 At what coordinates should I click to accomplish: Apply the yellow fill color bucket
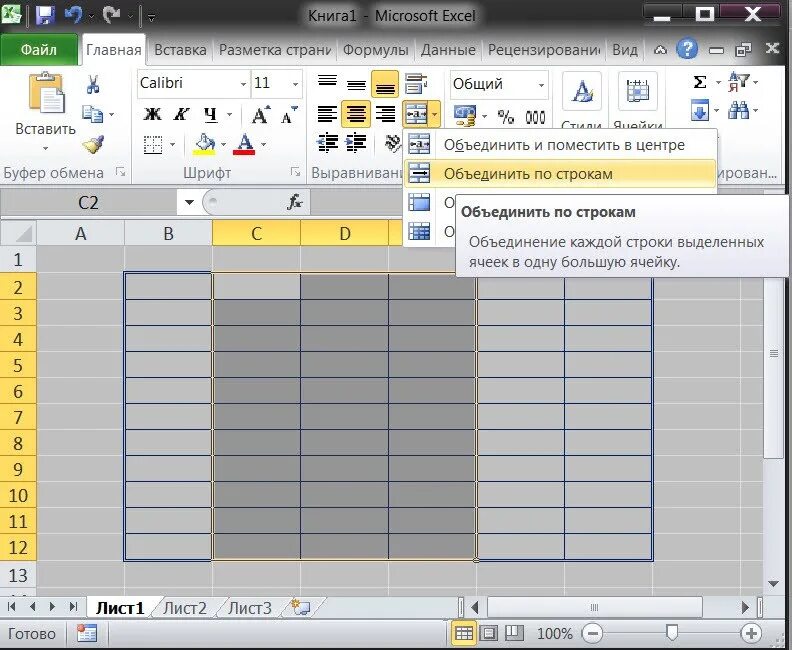[x=205, y=144]
